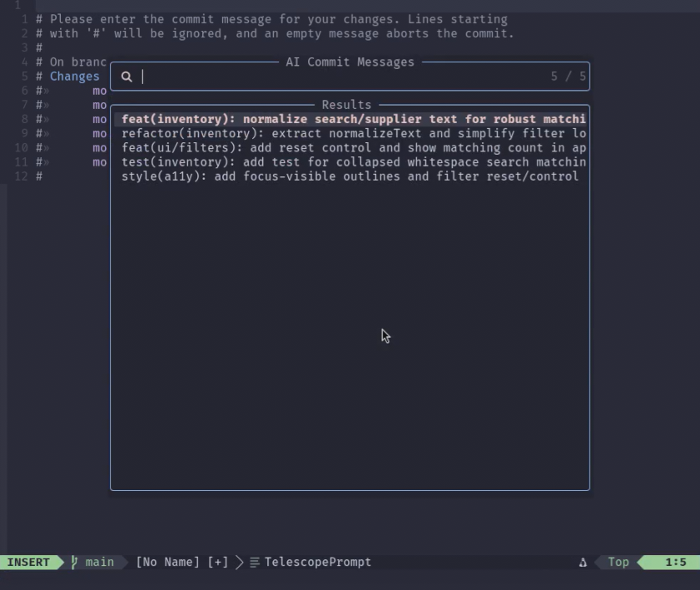
Task: Click the search magnifier icon in prompt
Action: tap(127, 77)
